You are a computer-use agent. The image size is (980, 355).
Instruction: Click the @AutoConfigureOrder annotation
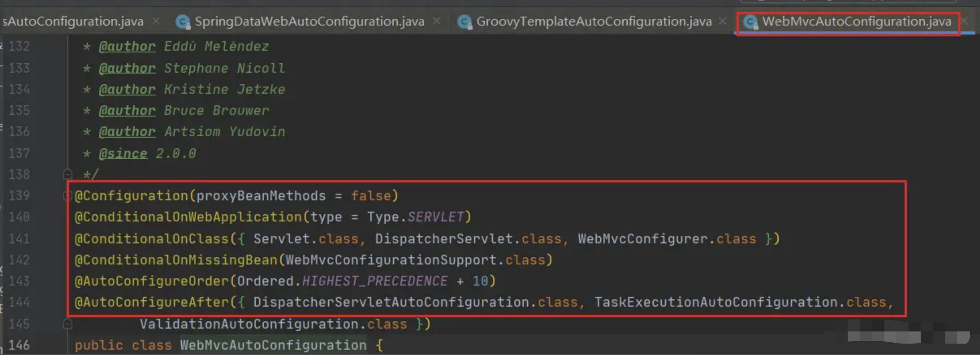[152, 281]
